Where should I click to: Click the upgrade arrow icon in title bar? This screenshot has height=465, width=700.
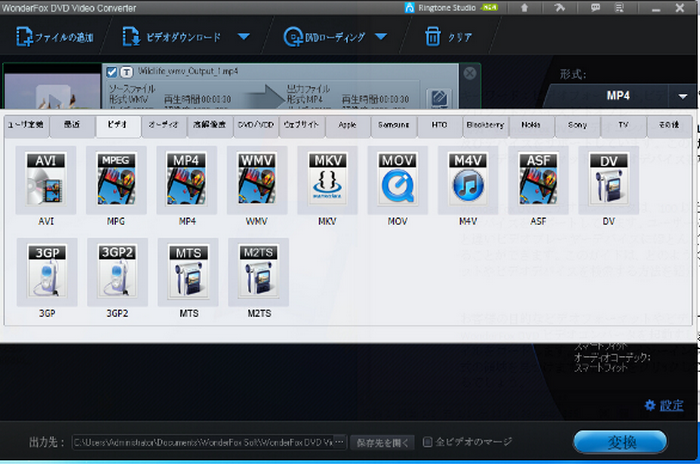tap(525, 8)
